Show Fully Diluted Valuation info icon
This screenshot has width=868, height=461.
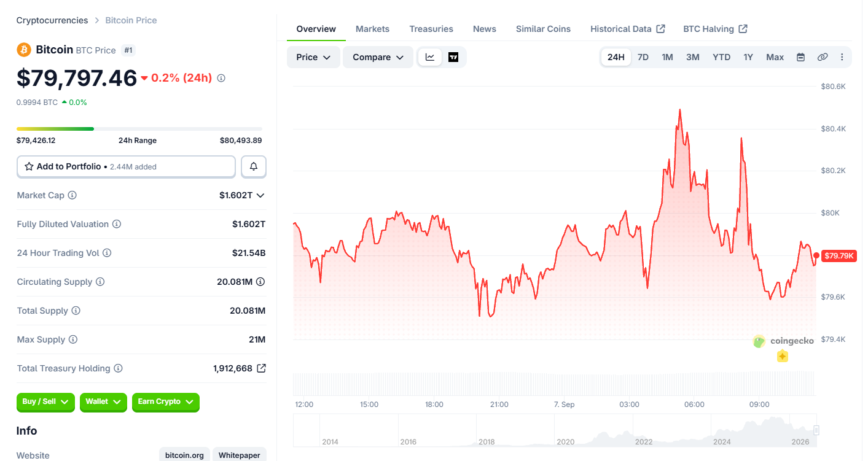tap(116, 224)
